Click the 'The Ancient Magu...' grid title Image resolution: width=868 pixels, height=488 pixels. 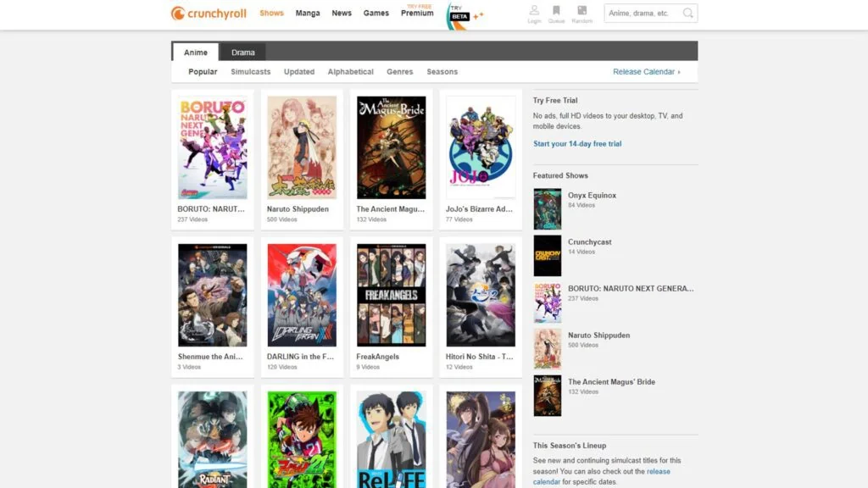(390, 209)
